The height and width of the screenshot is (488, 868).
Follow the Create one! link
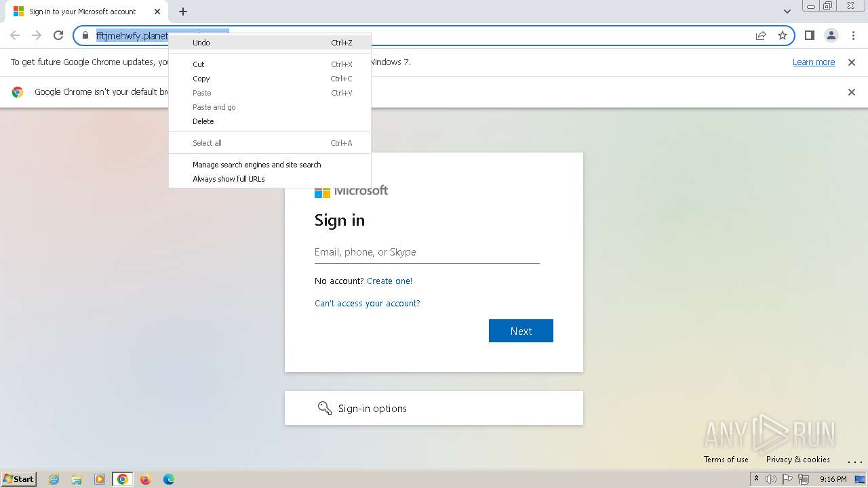pyautogui.click(x=389, y=281)
